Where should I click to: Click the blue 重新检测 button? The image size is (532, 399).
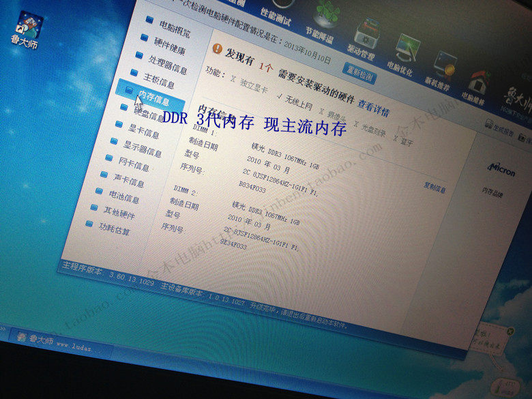click(x=359, y=73)
